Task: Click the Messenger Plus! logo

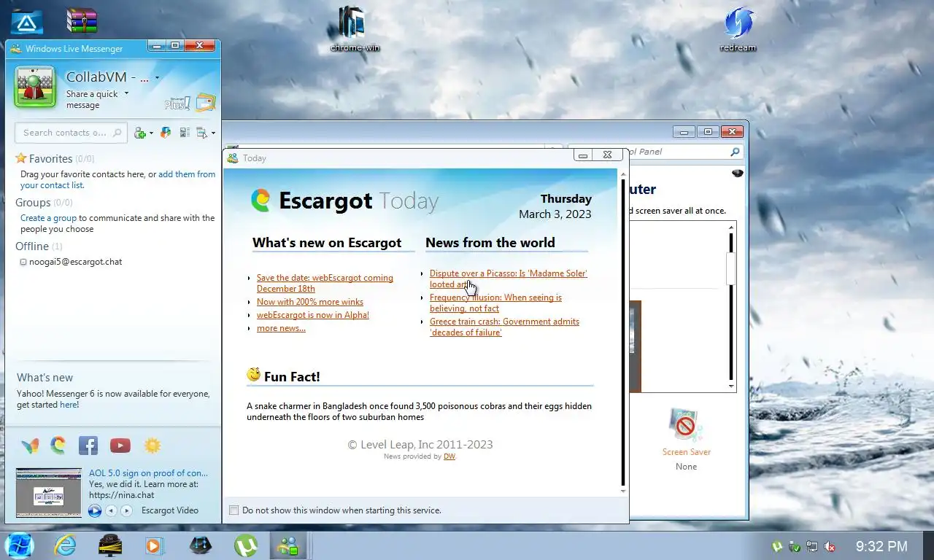Action: [177, 104]
